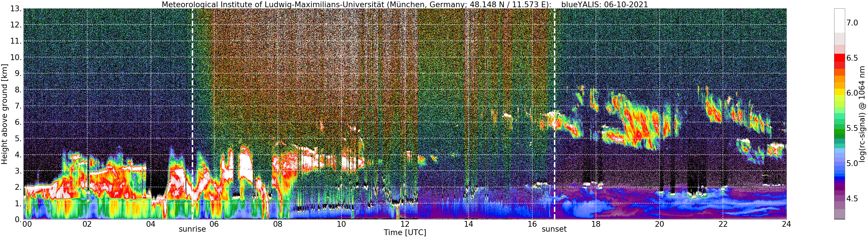Click the height axis tick label 0.
Image resolution: width=868 pixels, height=238 pixels.
(18, 219)
